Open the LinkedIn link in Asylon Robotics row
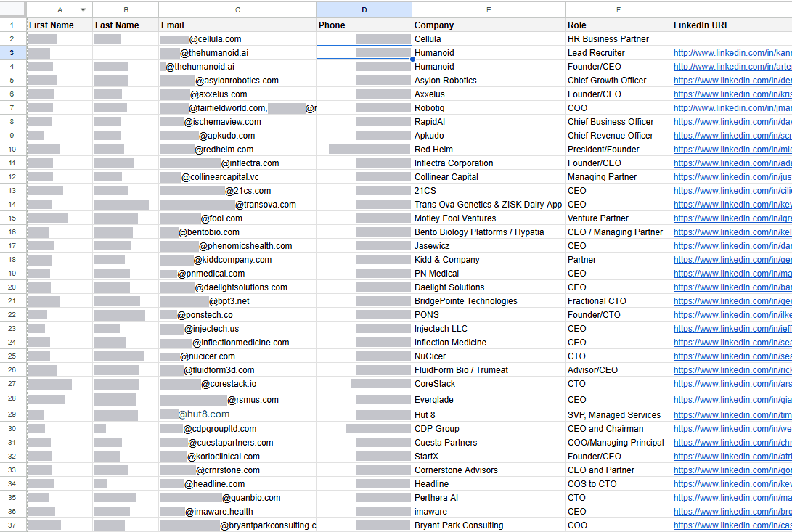This screenshot has height=532, width=792. point(732,81)
